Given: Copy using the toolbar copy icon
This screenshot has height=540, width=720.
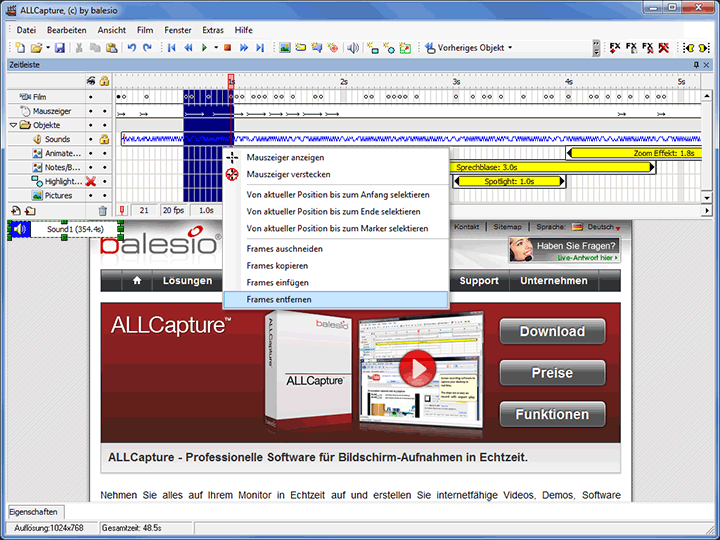Looking at the screenshot, I should (x=95, y=48).
